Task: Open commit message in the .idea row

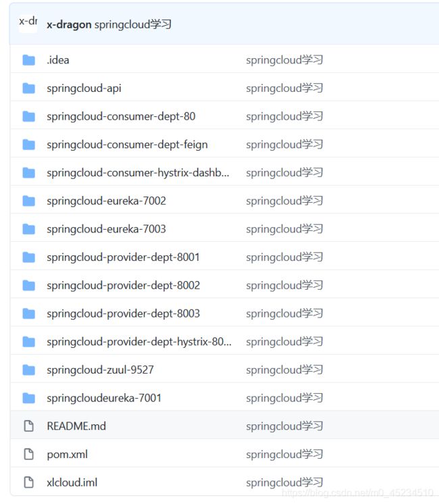Action: pyautogui.click(x=284, y=60)
